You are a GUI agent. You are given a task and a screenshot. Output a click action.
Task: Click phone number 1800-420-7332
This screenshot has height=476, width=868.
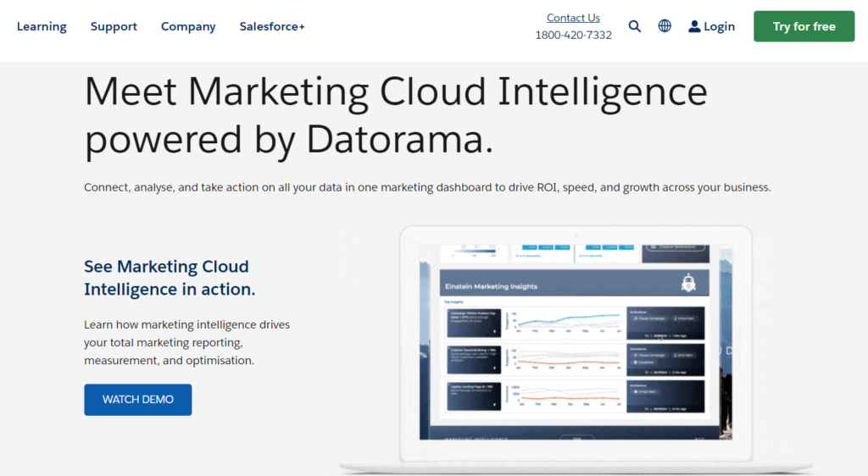pos(573,35)
